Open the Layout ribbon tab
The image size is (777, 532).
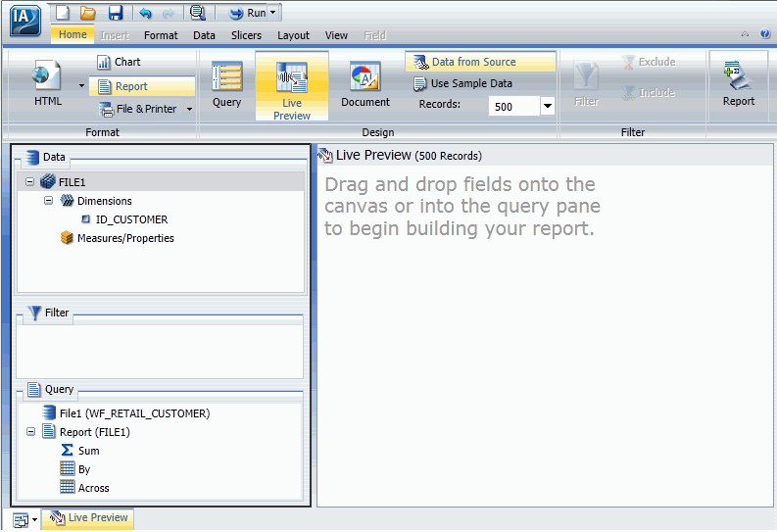(293, 35)
